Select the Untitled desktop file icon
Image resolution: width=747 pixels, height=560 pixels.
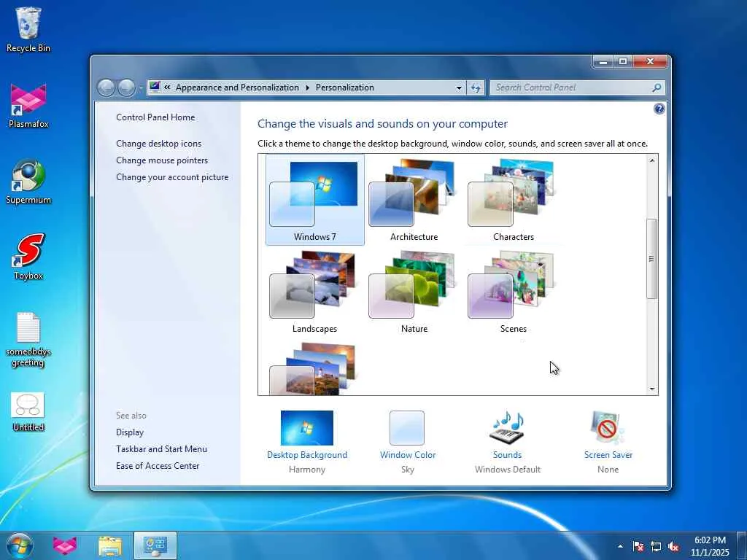28,412
